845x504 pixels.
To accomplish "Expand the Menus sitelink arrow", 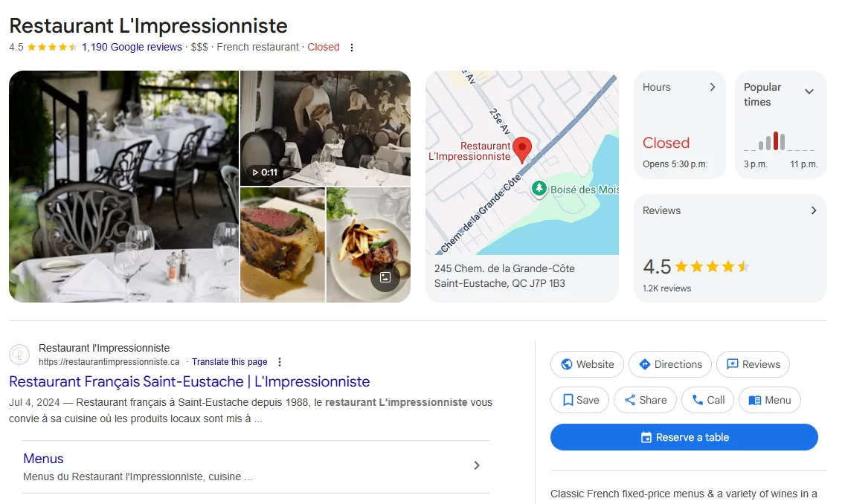I will [476, 465].
